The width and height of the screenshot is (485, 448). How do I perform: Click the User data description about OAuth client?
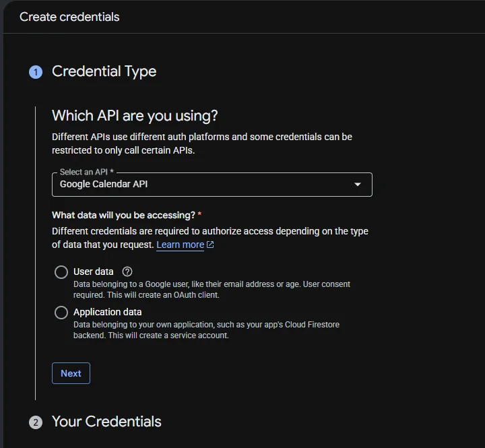212,290
